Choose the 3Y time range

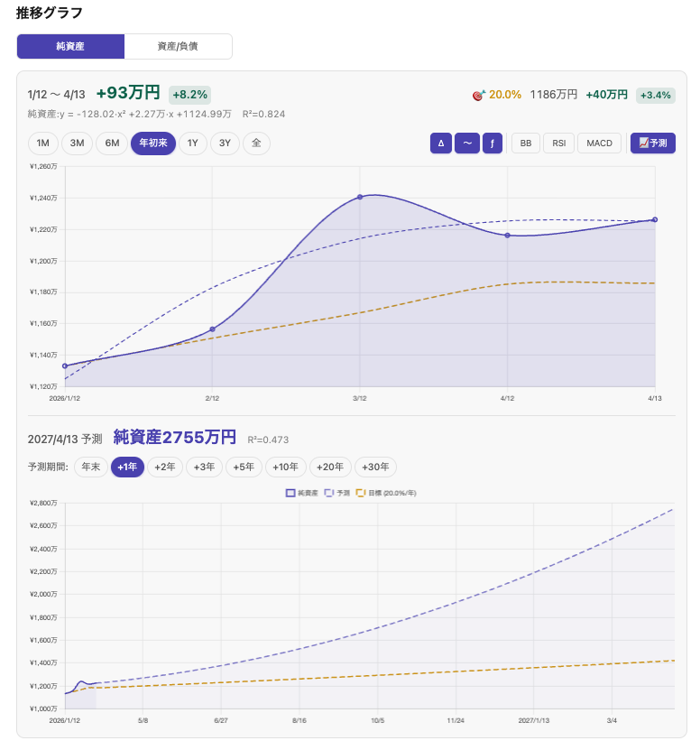point(225,144)
